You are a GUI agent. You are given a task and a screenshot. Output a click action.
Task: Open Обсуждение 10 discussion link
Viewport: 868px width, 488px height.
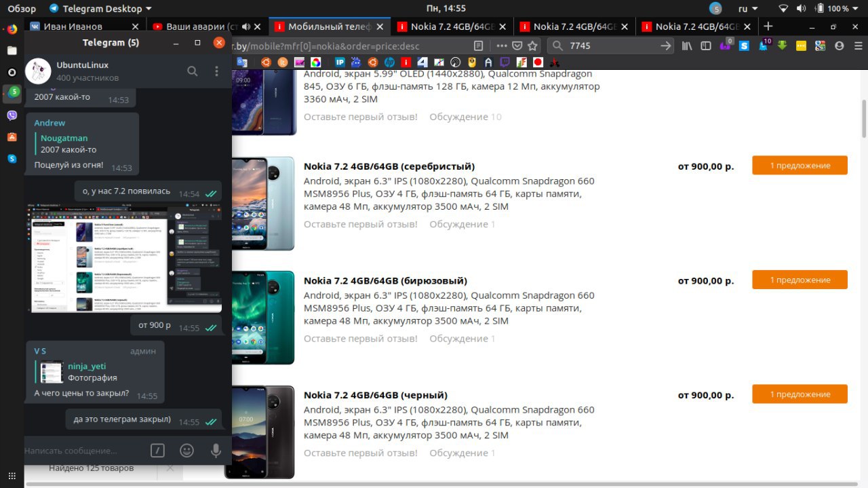coord(465,117)
